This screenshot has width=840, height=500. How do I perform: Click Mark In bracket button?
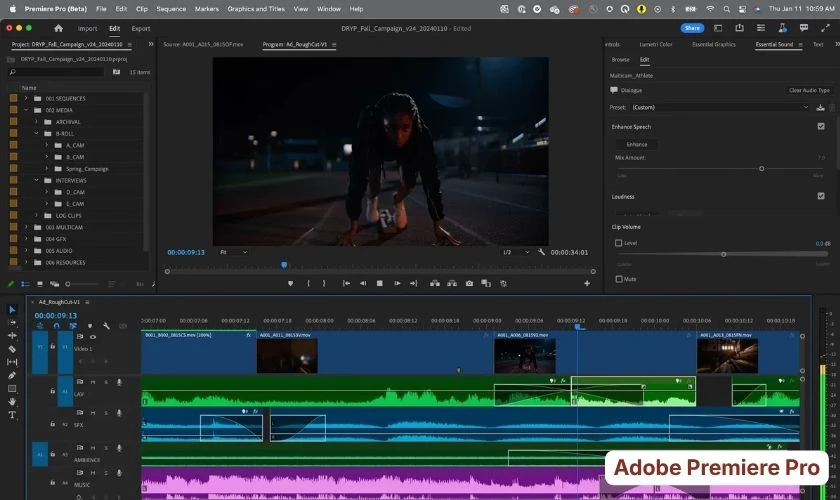coord(308,283)
